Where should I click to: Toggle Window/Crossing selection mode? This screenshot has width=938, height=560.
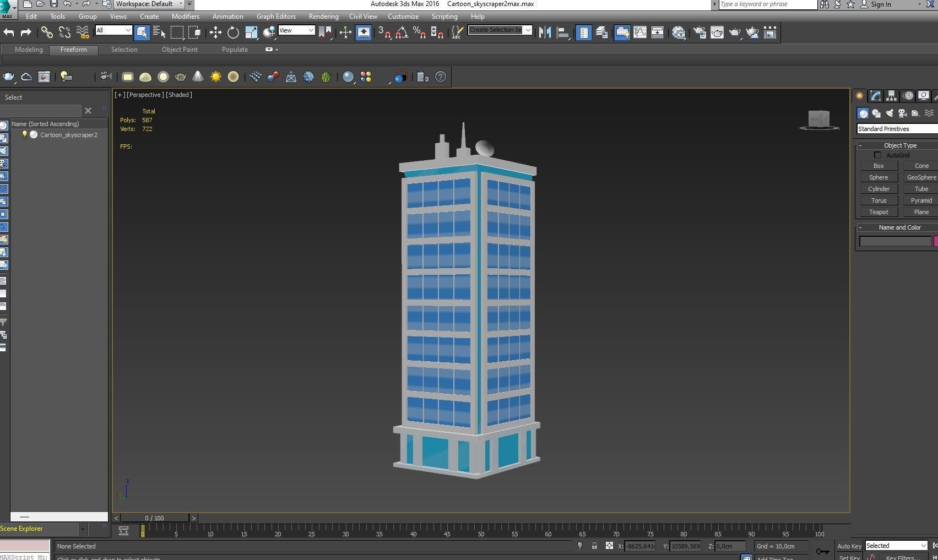194,32
